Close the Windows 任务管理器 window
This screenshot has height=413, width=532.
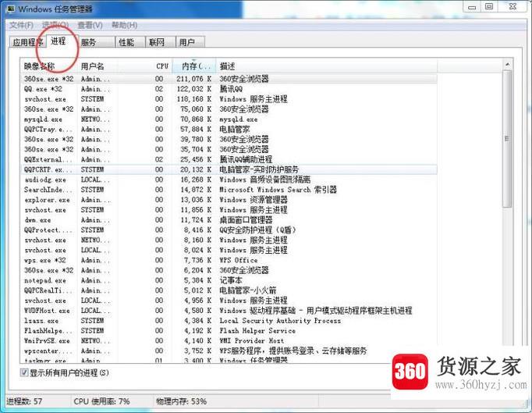513,7
